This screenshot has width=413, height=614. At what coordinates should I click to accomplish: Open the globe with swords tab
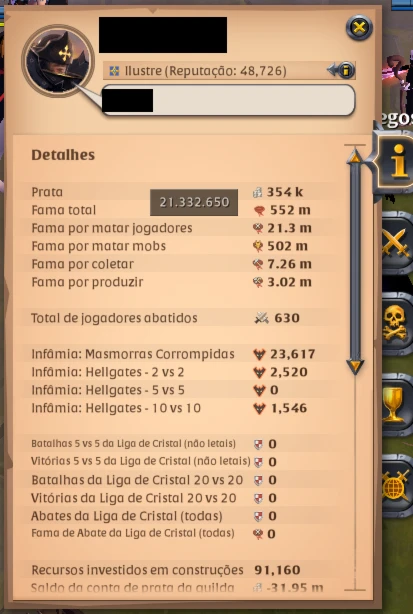[397, 486]
